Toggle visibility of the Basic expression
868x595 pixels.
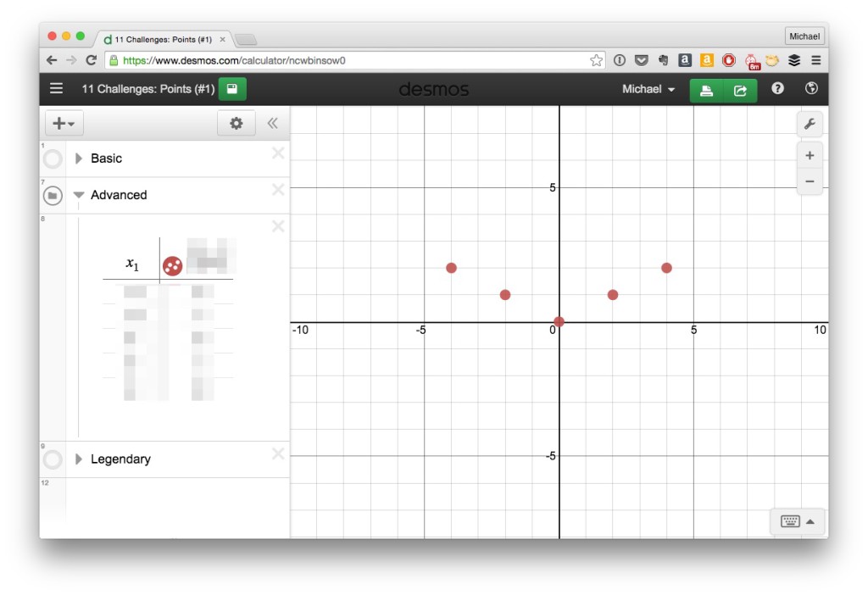(52, 158)
